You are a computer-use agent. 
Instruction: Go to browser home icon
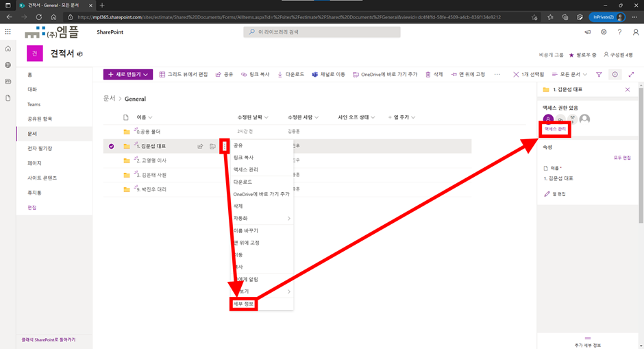click(54, 17)
